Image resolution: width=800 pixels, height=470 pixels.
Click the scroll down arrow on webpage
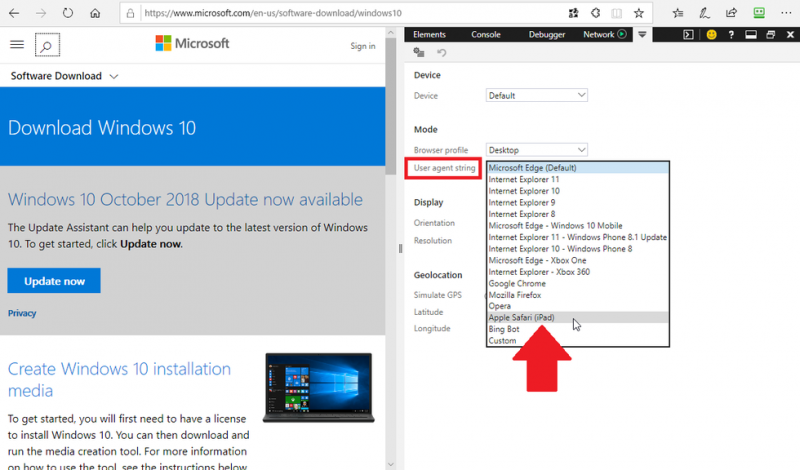(x=391, y=464)
